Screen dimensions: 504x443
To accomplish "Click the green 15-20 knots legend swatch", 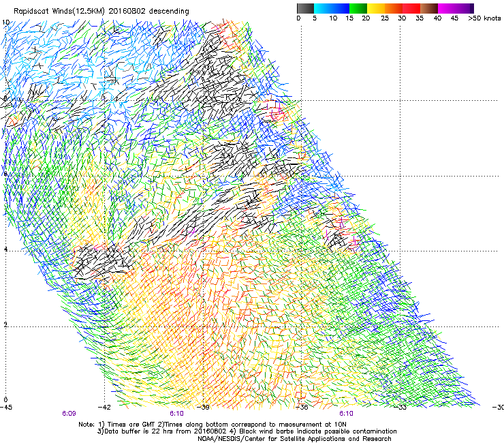I will (358, 8).
